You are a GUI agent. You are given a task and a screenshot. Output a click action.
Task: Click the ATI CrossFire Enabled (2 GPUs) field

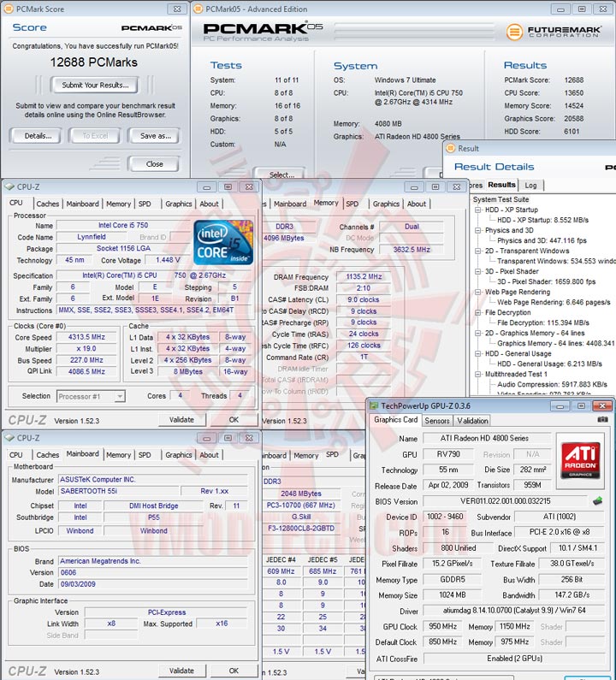514,659
